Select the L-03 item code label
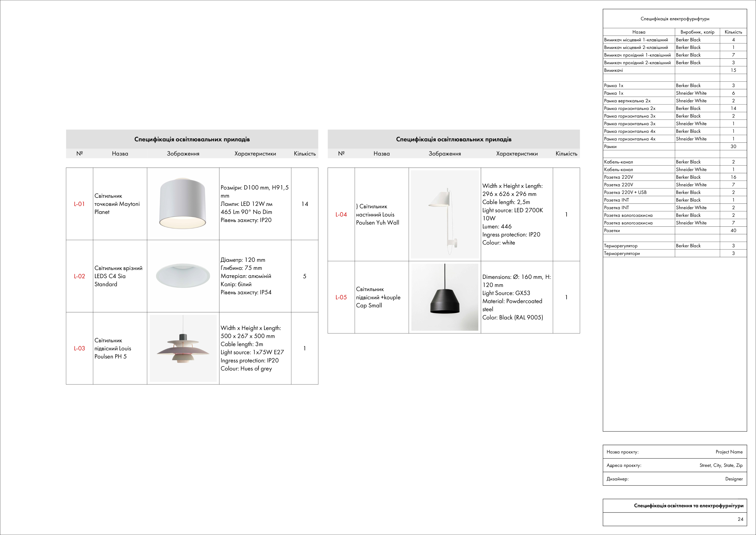756x535 pixels. point(79,348)
